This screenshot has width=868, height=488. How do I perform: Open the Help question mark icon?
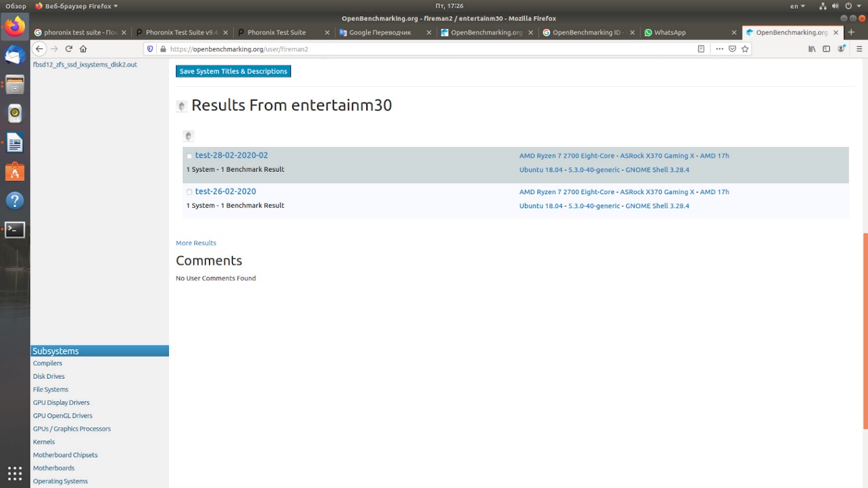click(15, 200)
